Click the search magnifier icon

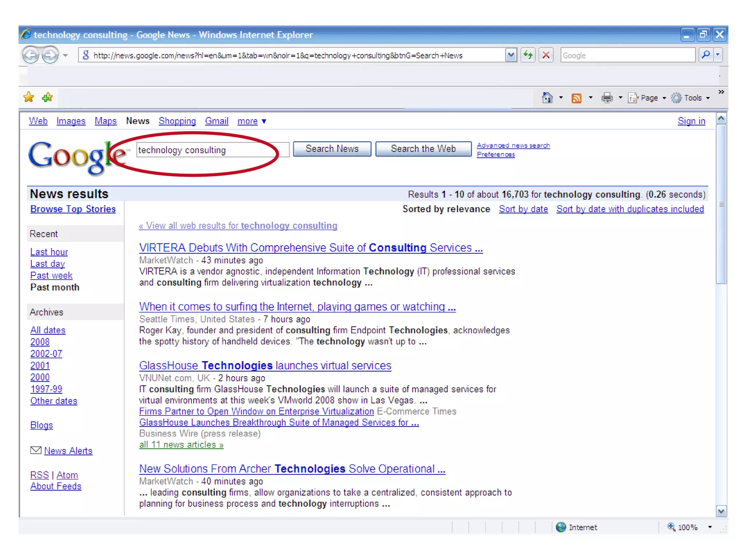coord(706,55)
